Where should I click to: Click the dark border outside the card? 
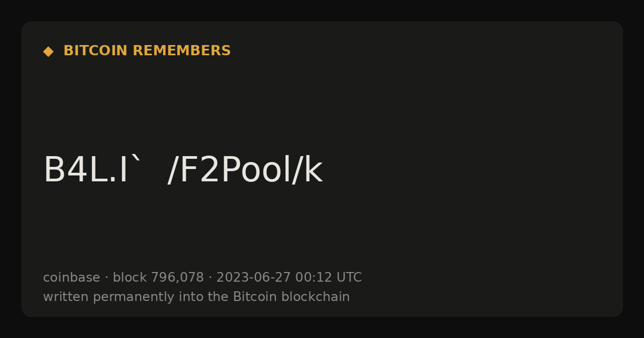click(322, 10)
